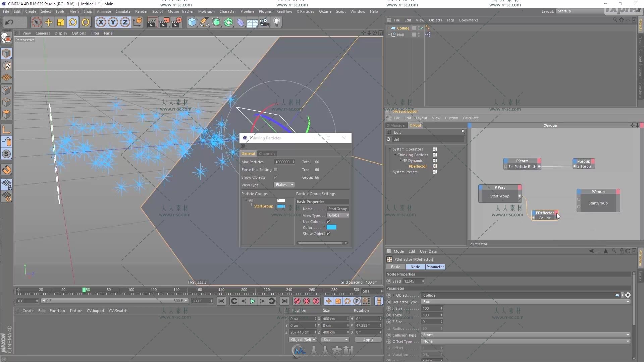Screen dimensions: 644x362
Task: Open View Type Flakes dropdown
Action: pos(284,185)
